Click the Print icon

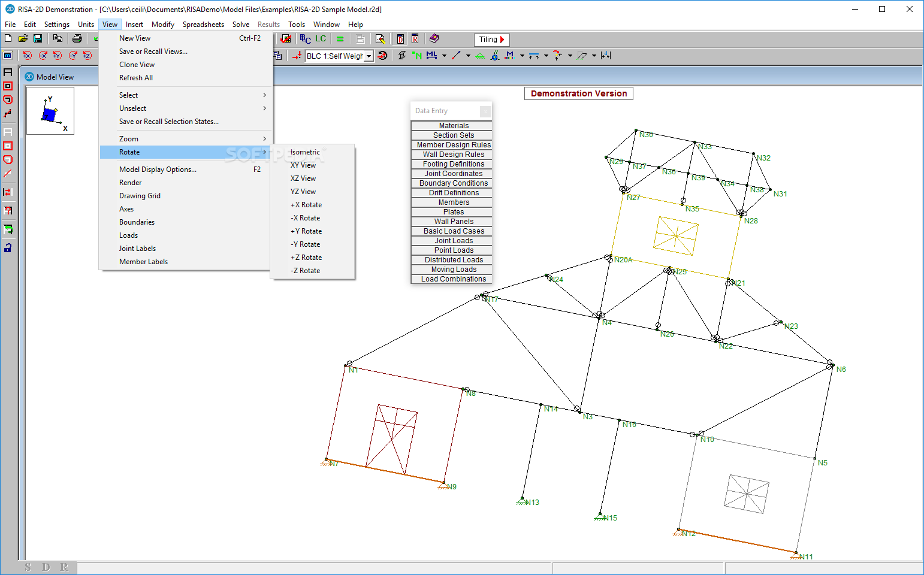point(77,38)
